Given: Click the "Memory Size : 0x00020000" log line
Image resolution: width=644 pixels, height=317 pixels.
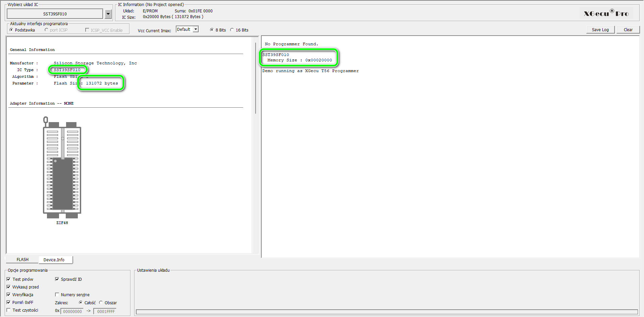Looking at the screenshot, I should coord(300,60).
